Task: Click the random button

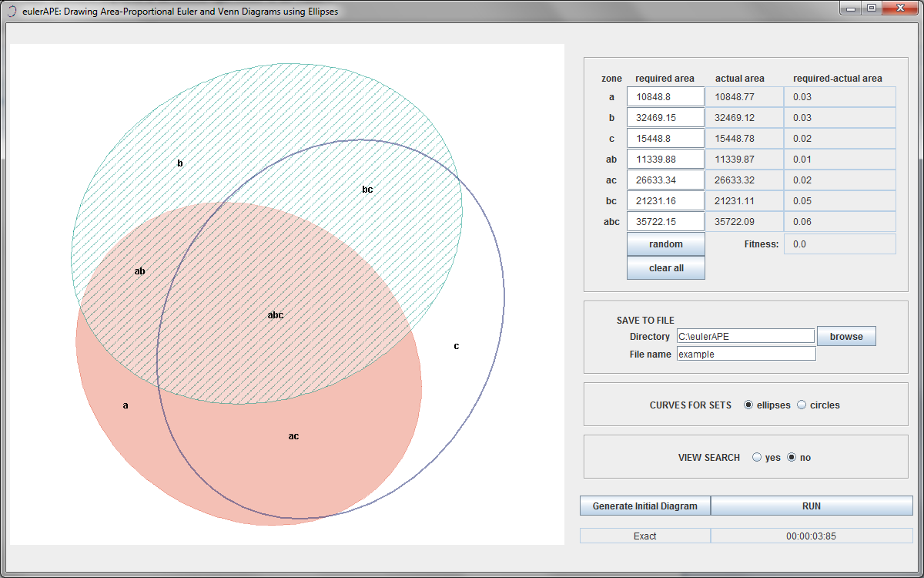Action: (x=666, y=244)
